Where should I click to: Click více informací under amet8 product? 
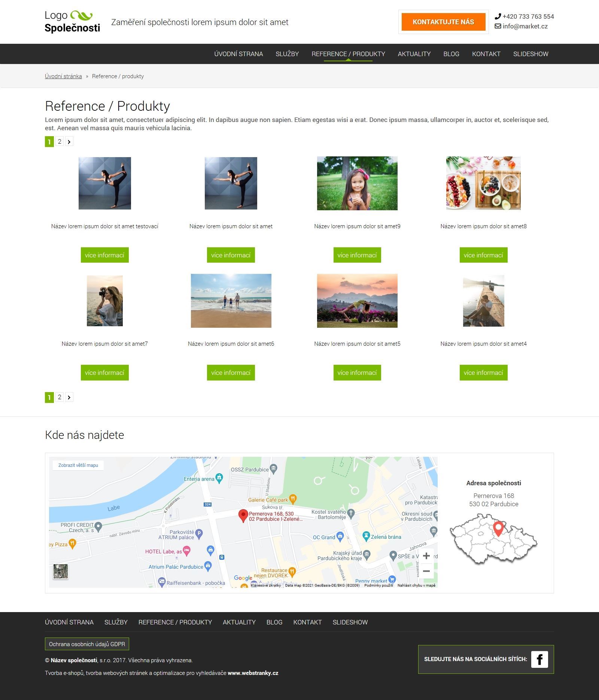click(483, 255)
